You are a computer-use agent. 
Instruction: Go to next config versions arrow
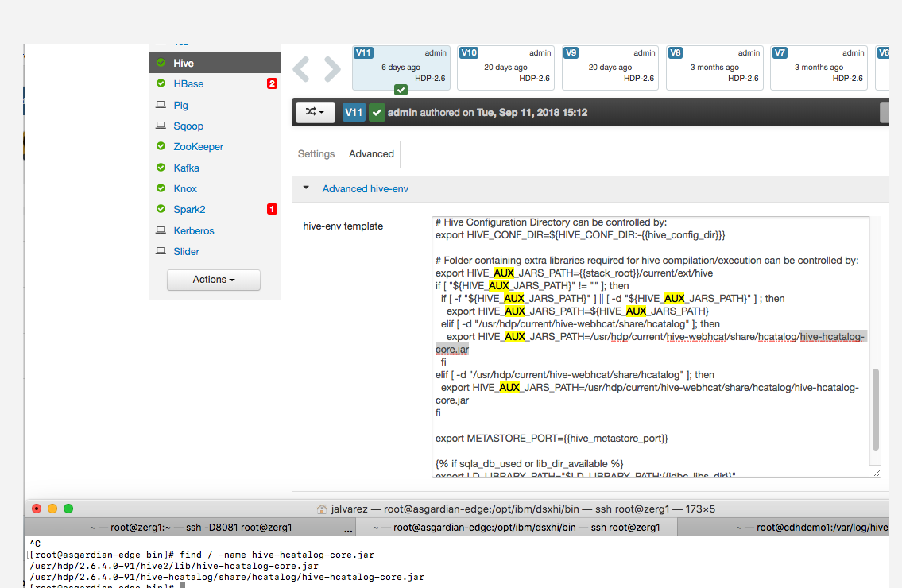click(331, 69)
